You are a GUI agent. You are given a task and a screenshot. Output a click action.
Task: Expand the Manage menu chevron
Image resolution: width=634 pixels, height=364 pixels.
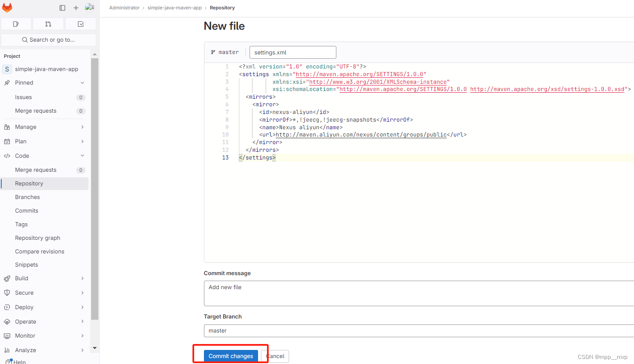pos(82,127)
